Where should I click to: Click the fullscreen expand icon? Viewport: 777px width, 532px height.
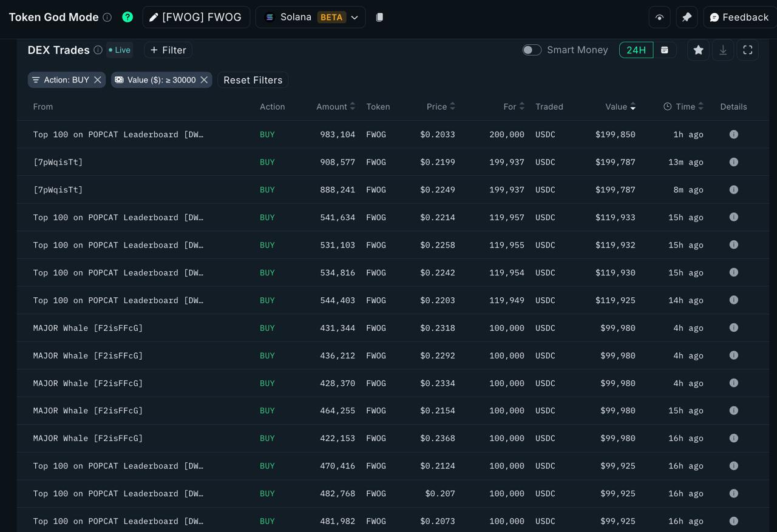click(748, 50)
